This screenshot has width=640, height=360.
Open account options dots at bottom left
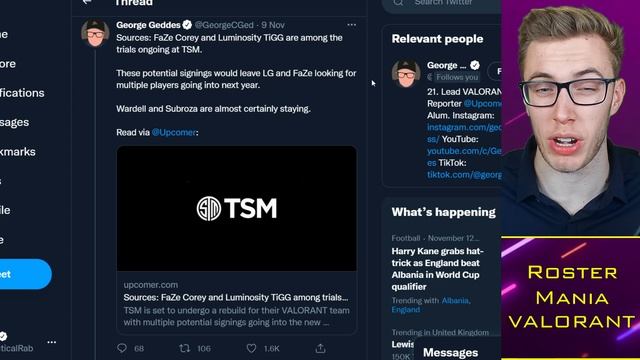click(51, 342)
